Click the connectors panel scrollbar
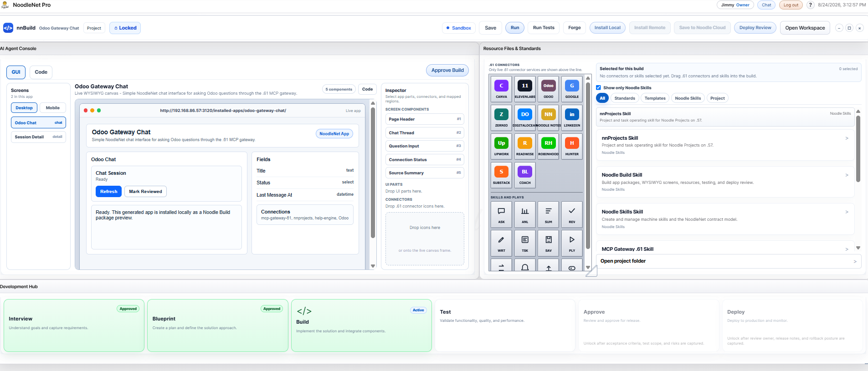868x371 pixels. [588, 166]
